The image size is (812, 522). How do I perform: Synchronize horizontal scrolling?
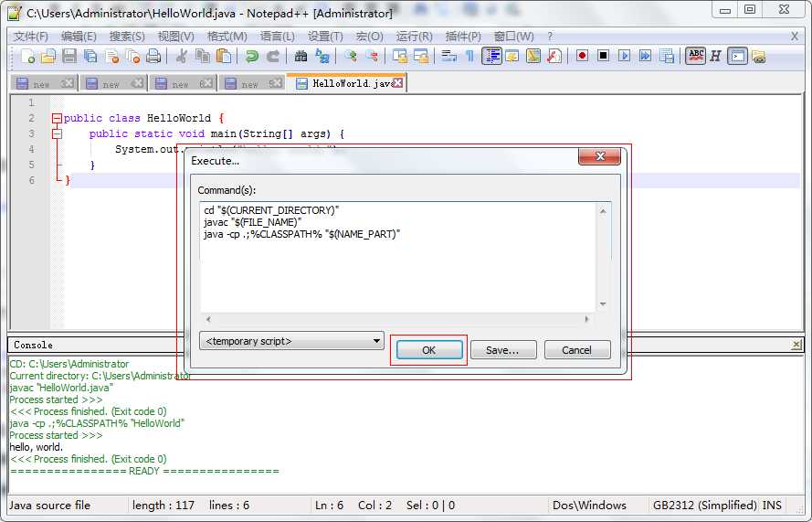(x=421, y=56)
